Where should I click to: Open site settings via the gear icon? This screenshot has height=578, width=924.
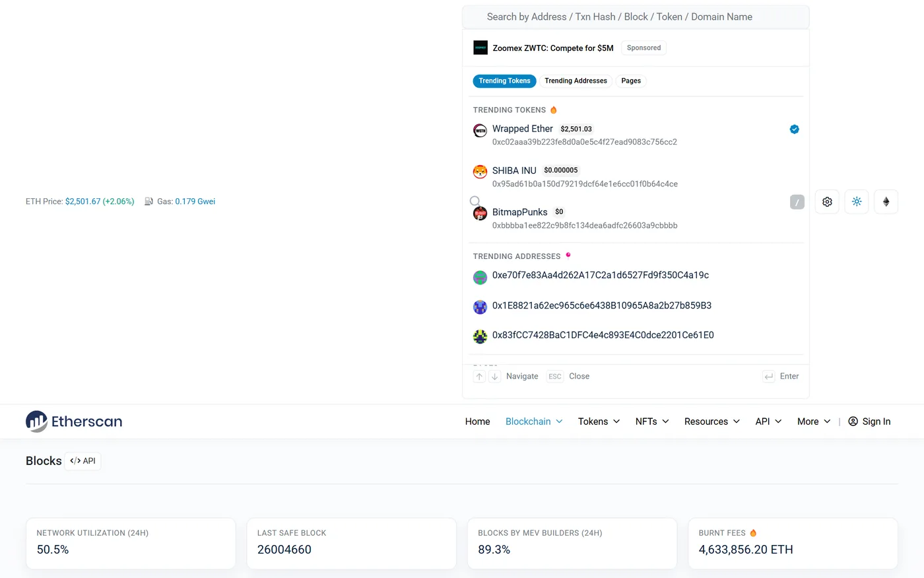click(827, 201)
